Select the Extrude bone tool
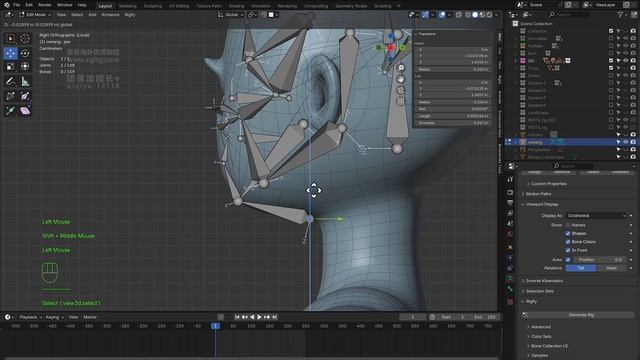 point(11,111)
